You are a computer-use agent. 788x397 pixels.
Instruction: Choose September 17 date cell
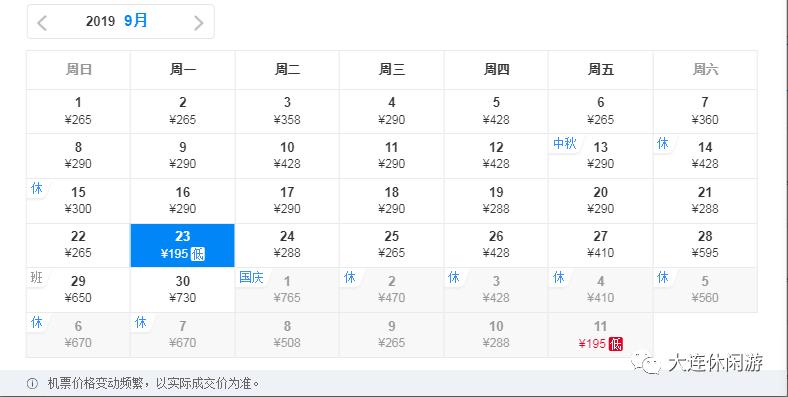pyautogui.click(x=287, y=201)
